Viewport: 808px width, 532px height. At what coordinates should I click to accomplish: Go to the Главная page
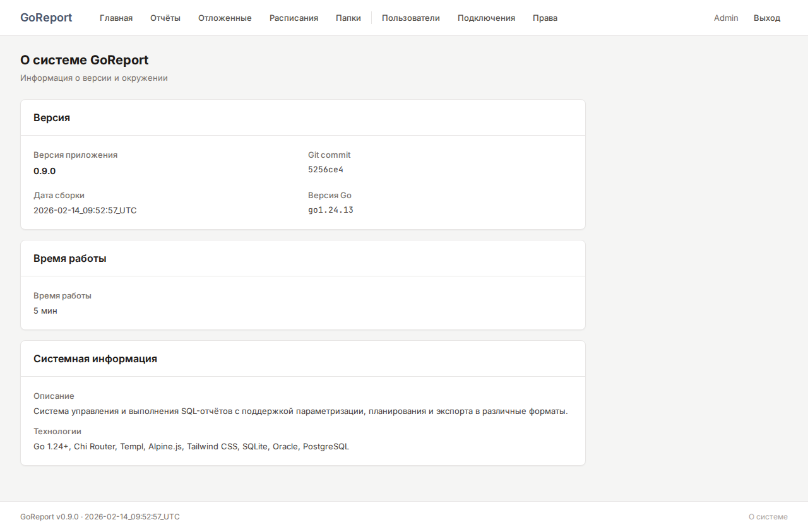(116, 18)
